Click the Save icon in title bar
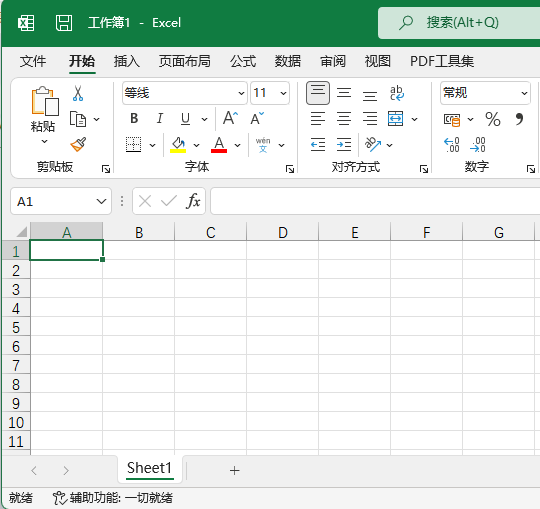540x509 pixels. tap(64, 23)
